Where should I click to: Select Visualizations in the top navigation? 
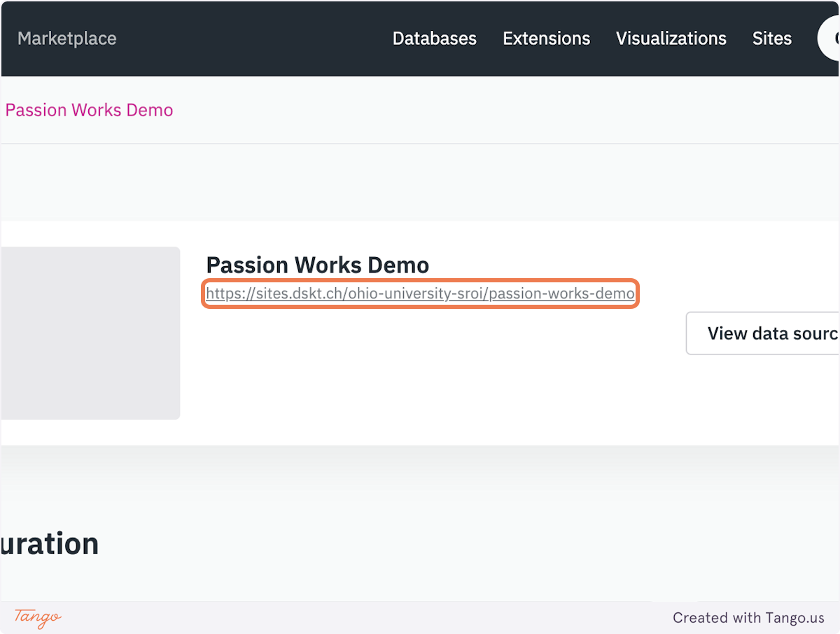(x=671, y=39)
